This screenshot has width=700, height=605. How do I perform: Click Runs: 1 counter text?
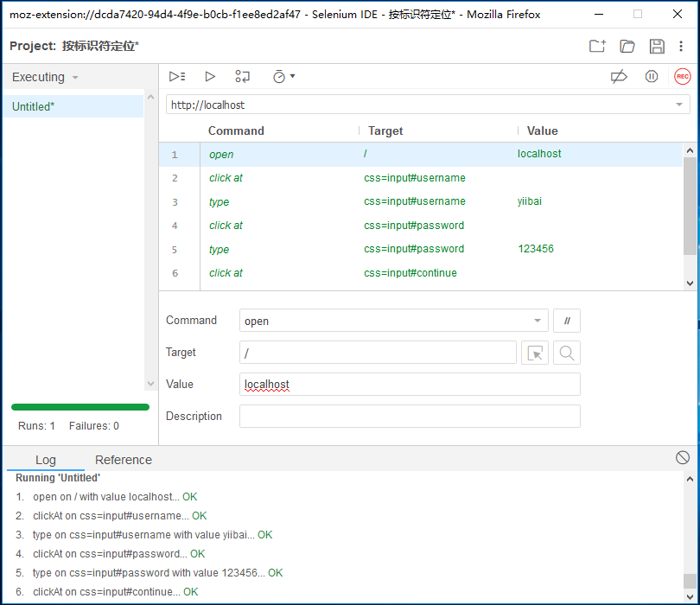pos(36,426)
